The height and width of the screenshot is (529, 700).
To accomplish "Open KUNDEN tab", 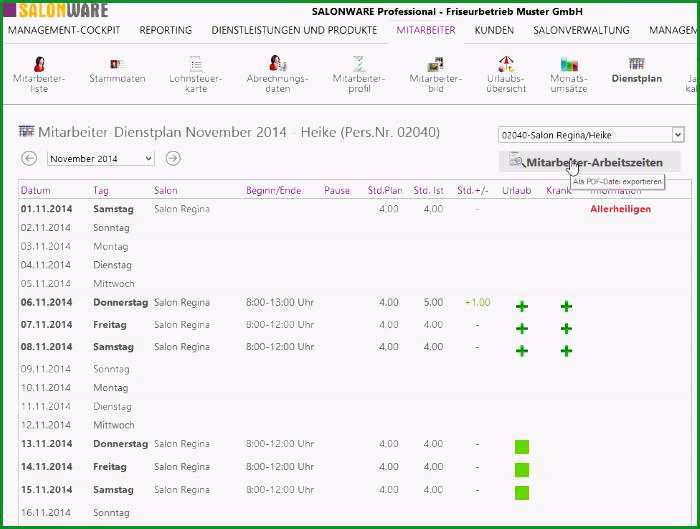I will click(494, 30).
